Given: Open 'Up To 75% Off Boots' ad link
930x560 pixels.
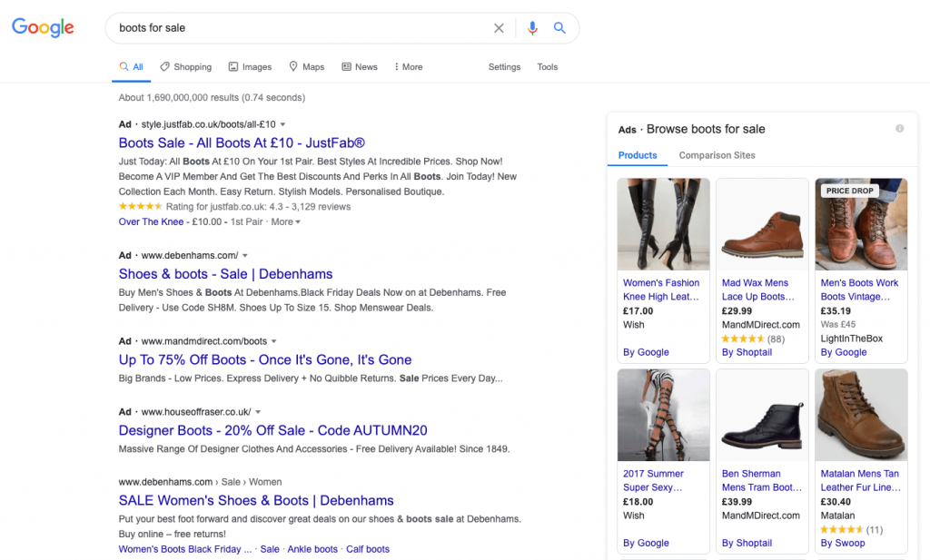Looking at the screenshot, I should pos(265,359).
